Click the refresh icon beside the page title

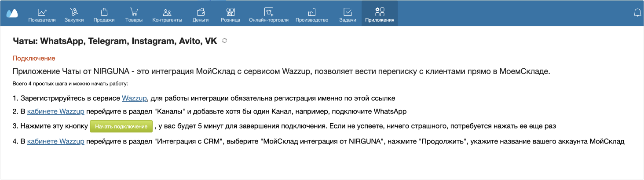(x=225, y=41)
